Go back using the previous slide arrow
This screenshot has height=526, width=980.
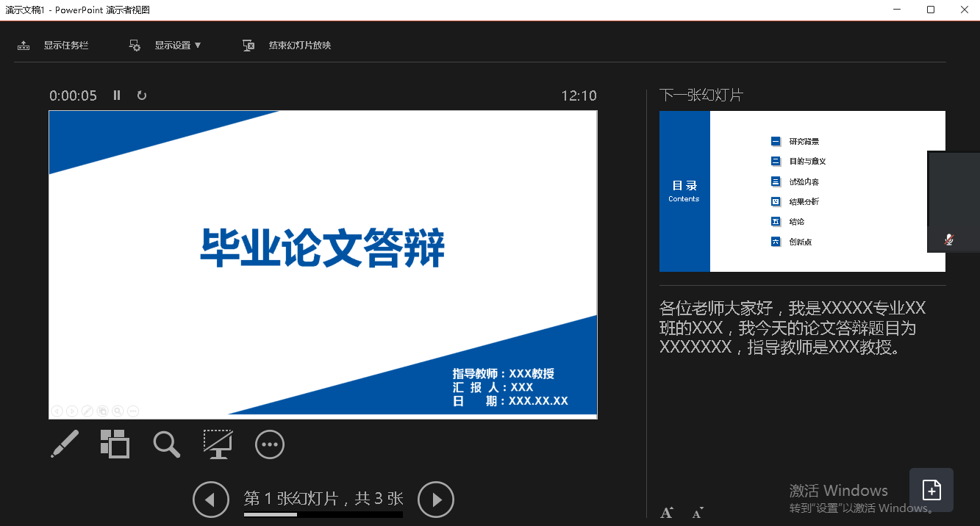click(x=211, y=500)
